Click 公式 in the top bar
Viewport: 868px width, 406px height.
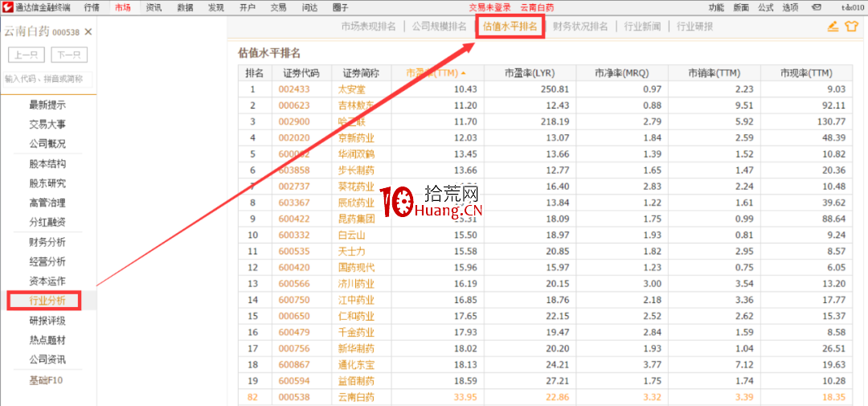tap(766, 8)
